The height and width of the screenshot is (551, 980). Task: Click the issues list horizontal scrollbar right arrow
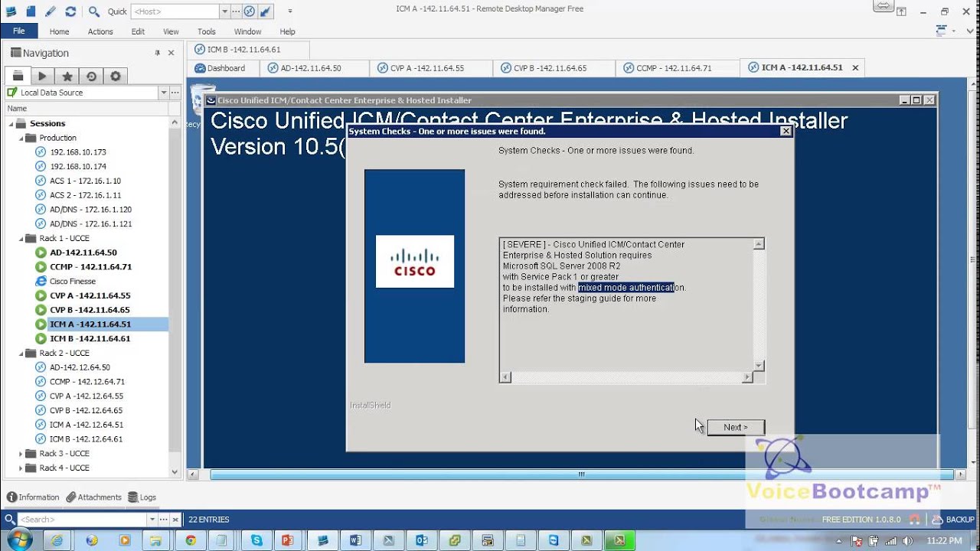point(747,377)
